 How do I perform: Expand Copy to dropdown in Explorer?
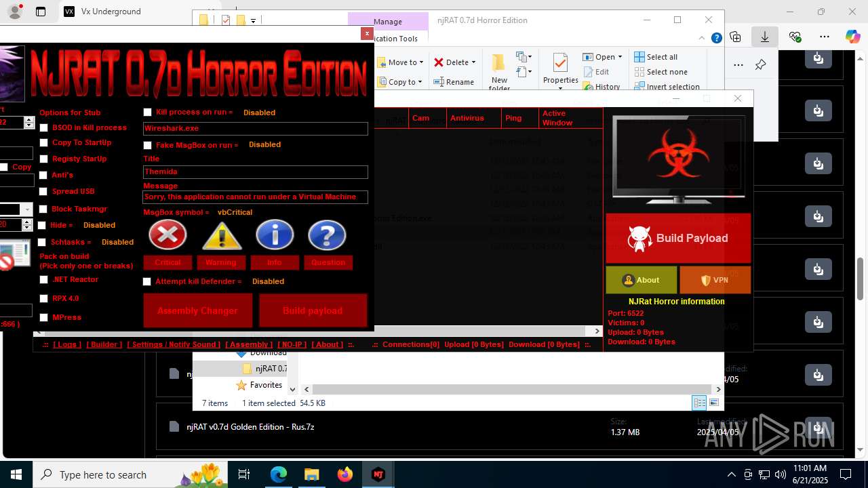[420, 82]
